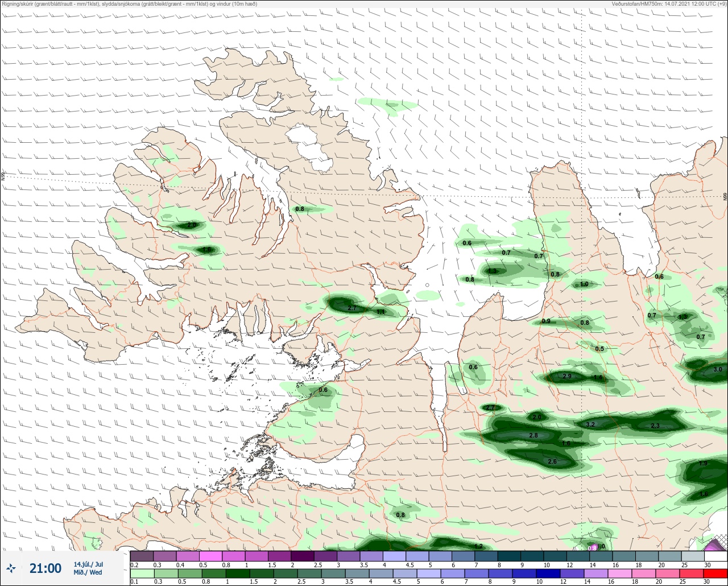Click the weekday label 'Mið./ Wed'
The image size is (728, 586).
88,572
